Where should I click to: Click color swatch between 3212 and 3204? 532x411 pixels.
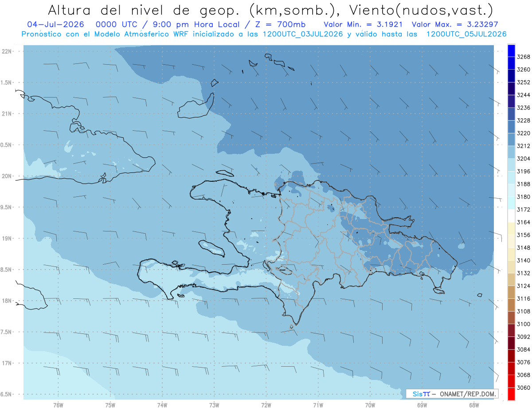pos(511,152)
